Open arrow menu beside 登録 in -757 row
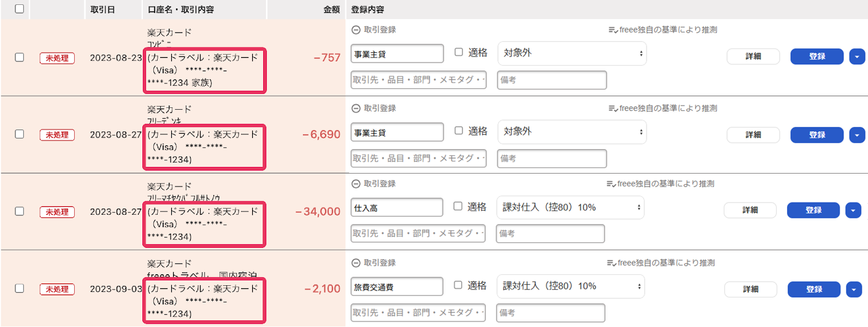This screenshot has height=327, width=868. (x=857, y=56)
